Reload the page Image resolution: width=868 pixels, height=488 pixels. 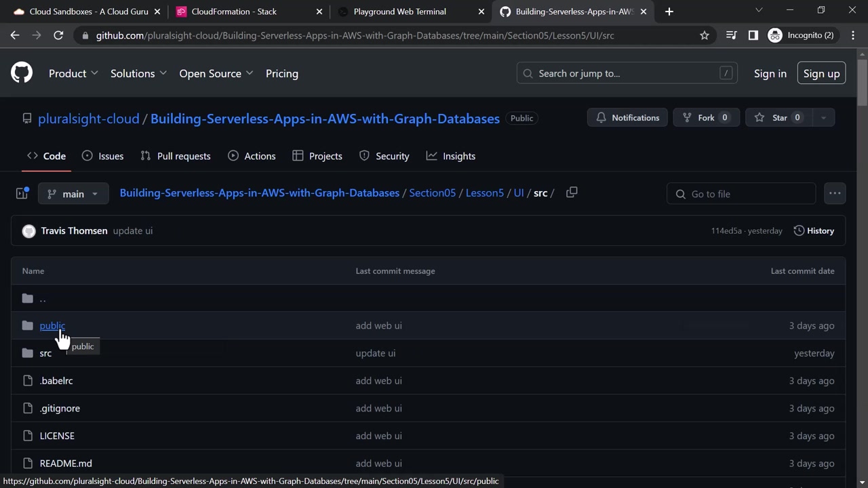58,35
